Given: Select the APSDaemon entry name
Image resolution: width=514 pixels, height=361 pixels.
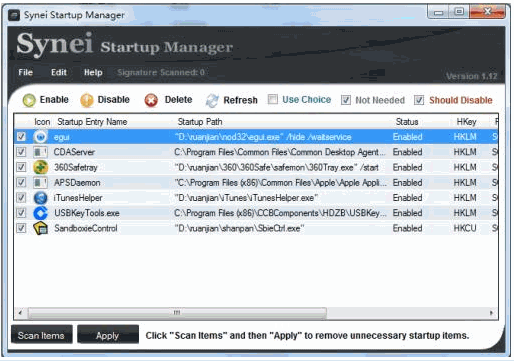Looking at the screenshot, I should (x=77, y=183).
